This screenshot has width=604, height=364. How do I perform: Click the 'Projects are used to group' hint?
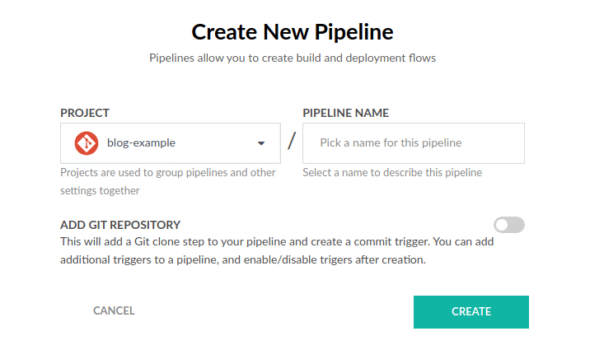[x=168, y=173]
